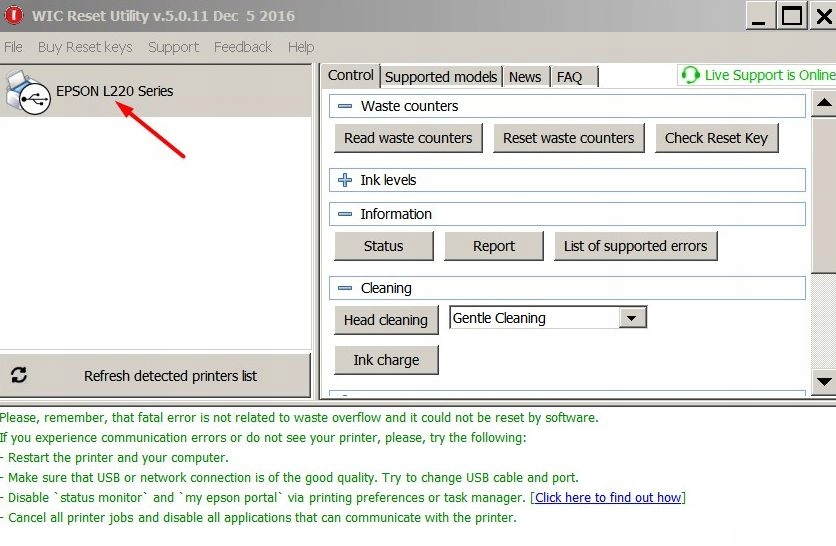Click the Live Support headset icon
Viewport: 836px width, 546px height.
690,75
